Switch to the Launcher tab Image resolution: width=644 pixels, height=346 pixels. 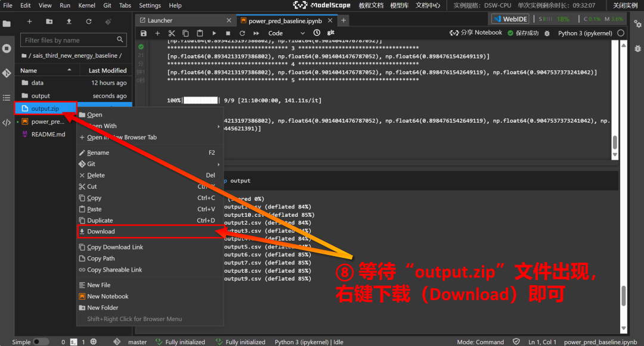click(x=185, y=20)
